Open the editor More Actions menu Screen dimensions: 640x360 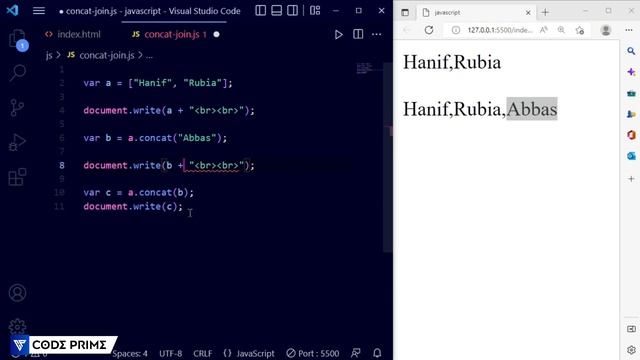(x=376, y=34)
